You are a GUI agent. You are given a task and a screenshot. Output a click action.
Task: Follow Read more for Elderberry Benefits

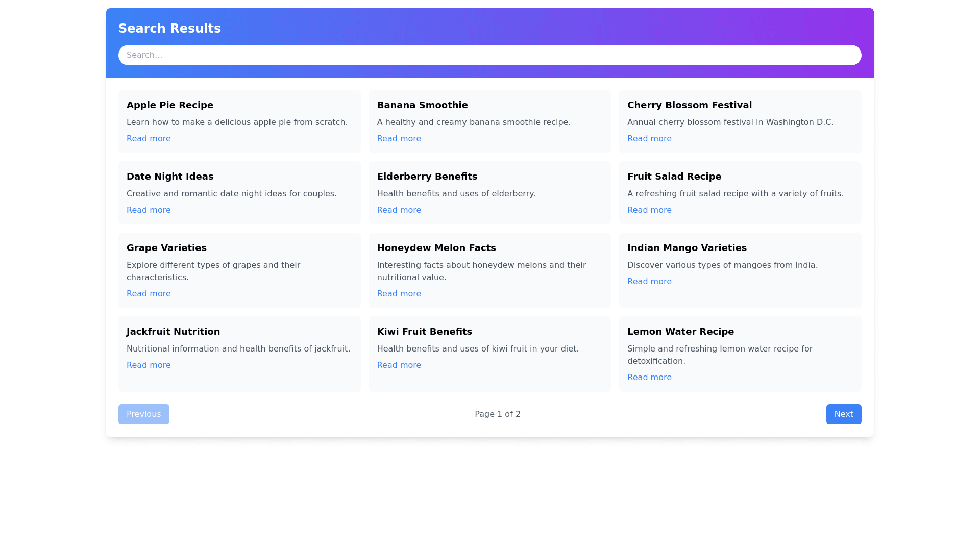[399, 210]
